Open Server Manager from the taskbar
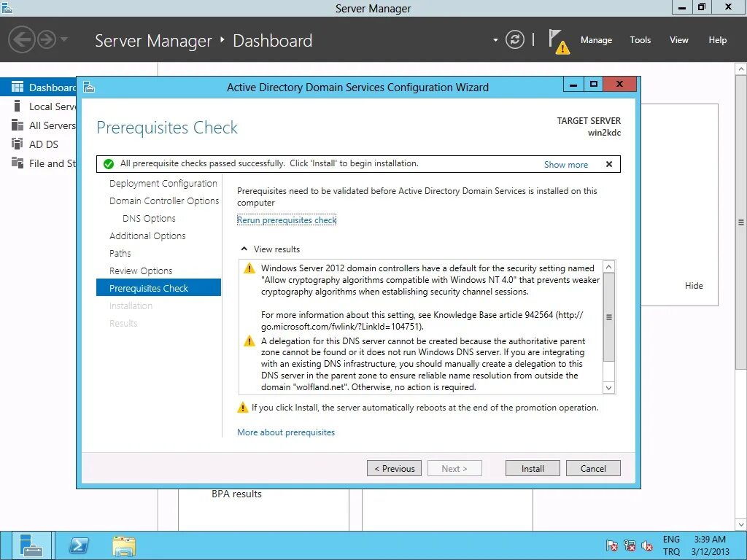 31,545
